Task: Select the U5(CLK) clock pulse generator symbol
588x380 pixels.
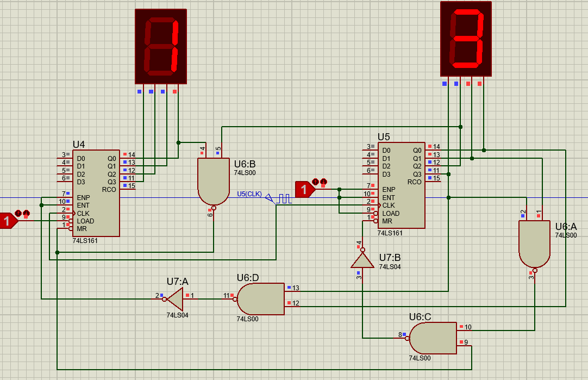Action: pos(284,198)
